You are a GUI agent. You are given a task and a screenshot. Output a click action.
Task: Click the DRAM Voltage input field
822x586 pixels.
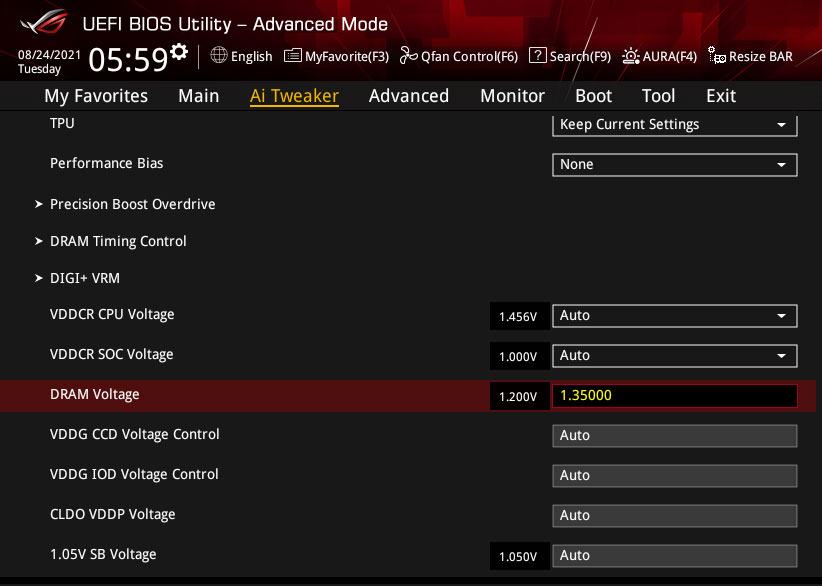click(675, 396)
